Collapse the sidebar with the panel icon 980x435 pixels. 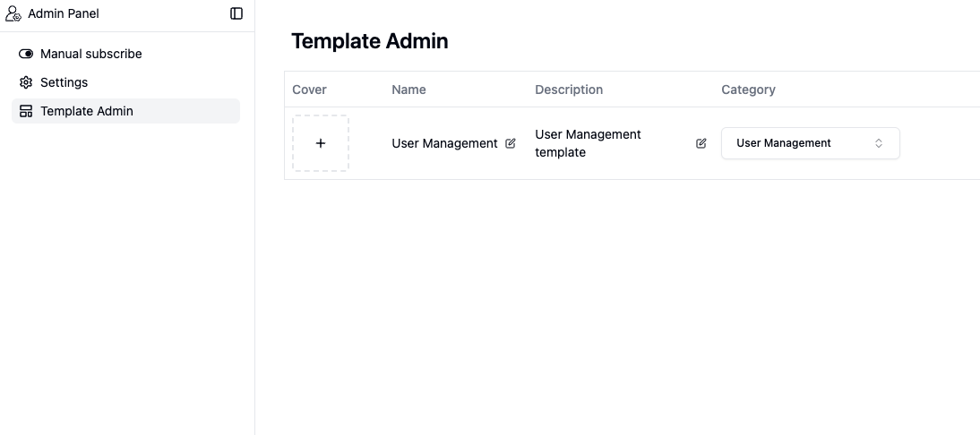tap(236, 13)
